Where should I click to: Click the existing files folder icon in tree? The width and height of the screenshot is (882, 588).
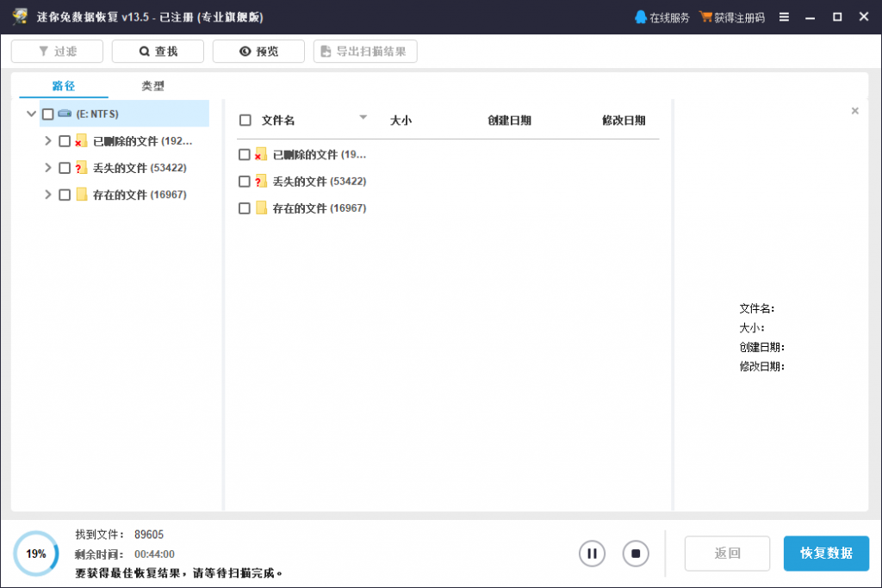pos(82,195)
